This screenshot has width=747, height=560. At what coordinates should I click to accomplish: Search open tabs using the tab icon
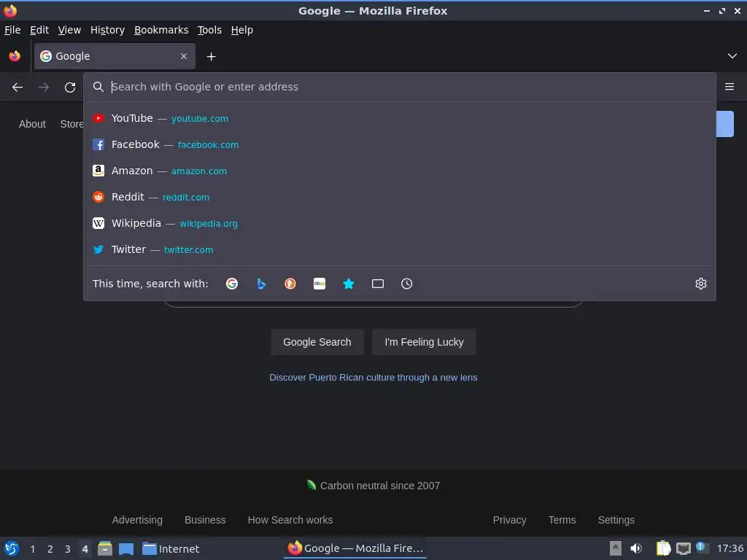378,284
